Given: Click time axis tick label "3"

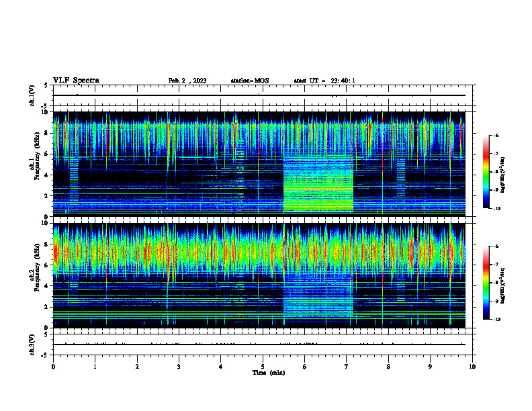Looking at the screenshot, I should 179,367.
